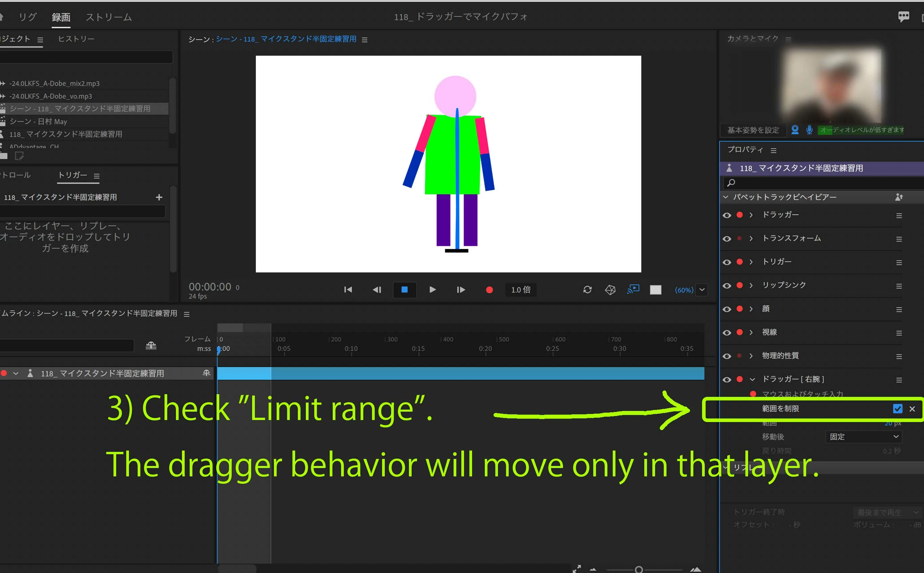Click the red record button in playback controls

tap(489, 290)
